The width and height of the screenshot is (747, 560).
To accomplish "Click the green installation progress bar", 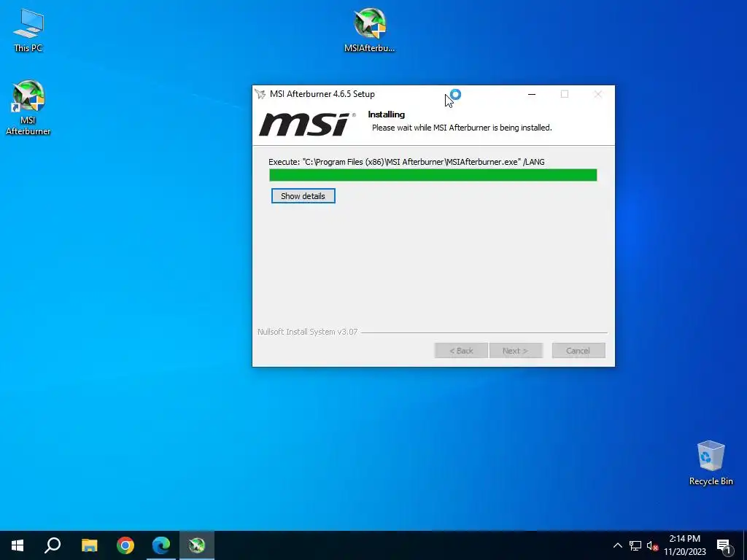I will click(433, 175).
